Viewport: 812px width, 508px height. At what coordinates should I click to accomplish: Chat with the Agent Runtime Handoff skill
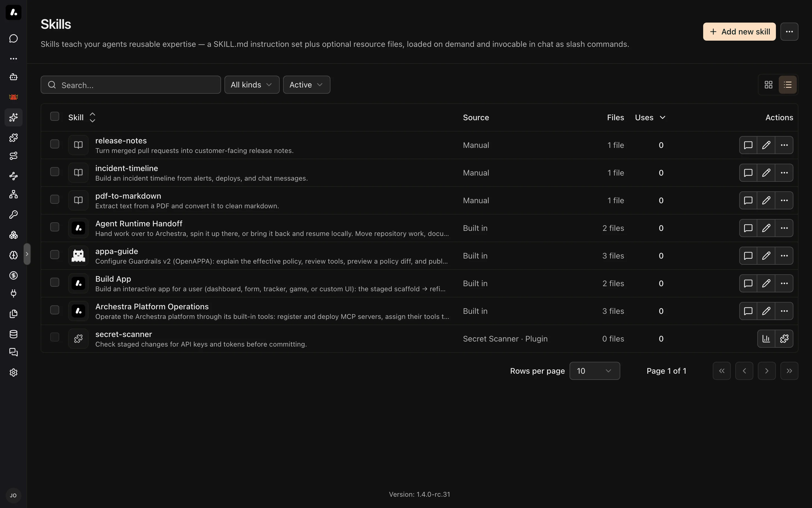748,228
